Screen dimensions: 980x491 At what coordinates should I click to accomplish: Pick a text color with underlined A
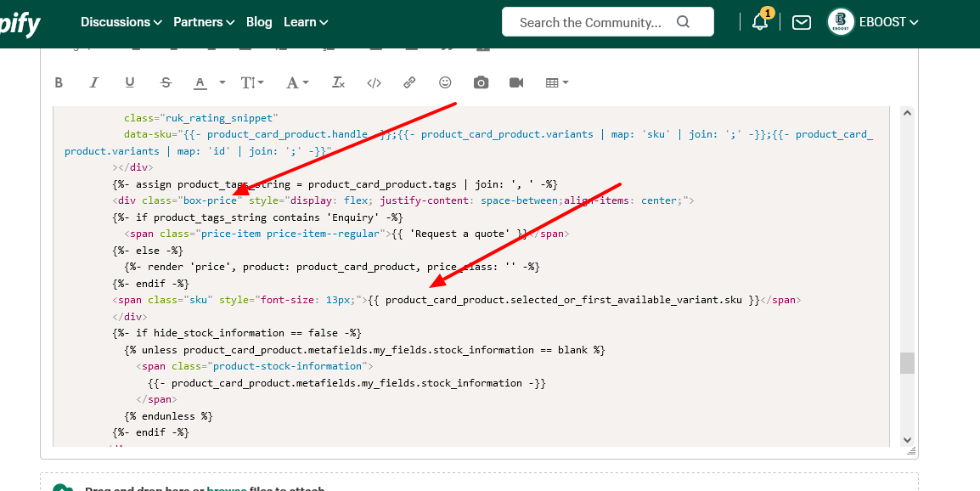[200, 82]
